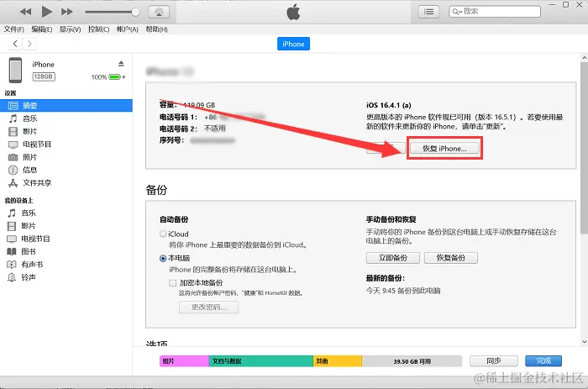Open the 文件(F) menu
Viewport: 588px width, 389px height.
[14, 29]
